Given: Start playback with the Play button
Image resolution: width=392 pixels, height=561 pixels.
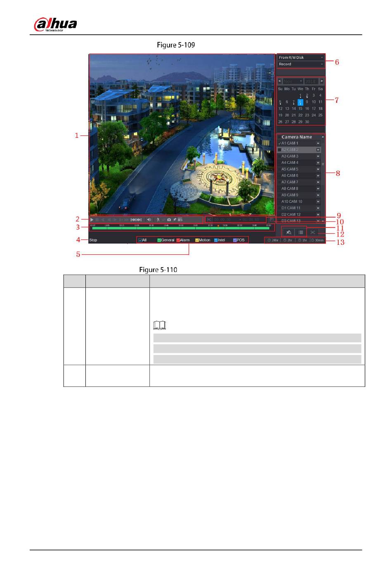Looking at the screenshot, I should pos(92,220).
